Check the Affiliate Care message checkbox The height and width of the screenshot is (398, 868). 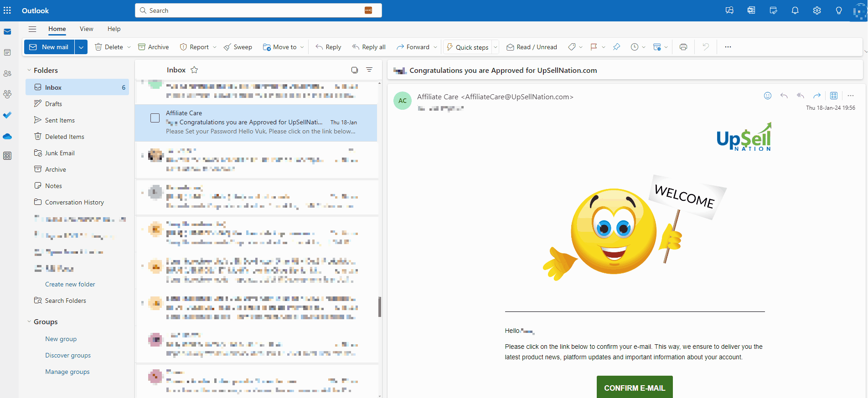(155, 118)
